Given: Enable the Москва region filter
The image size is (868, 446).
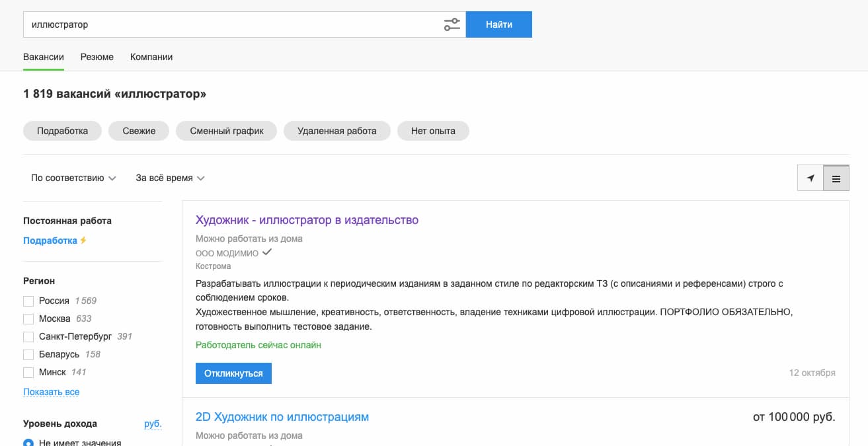Looking at the screenshot, I should [x=28, y=318].
